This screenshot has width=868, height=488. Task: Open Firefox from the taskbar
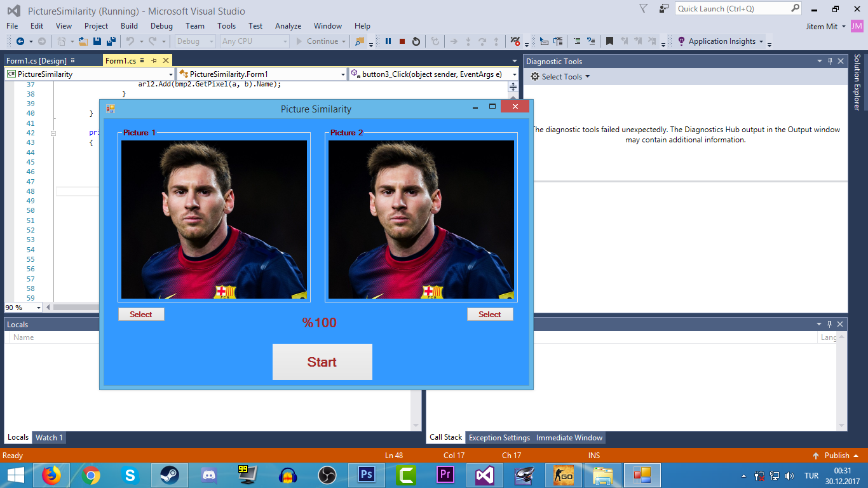click(51, 475)
